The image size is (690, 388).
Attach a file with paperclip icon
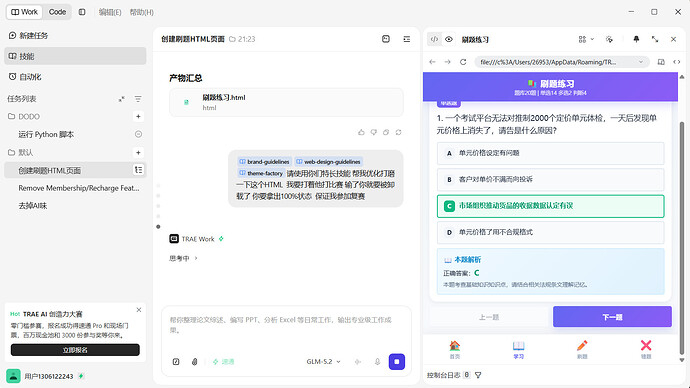[195, 362]
